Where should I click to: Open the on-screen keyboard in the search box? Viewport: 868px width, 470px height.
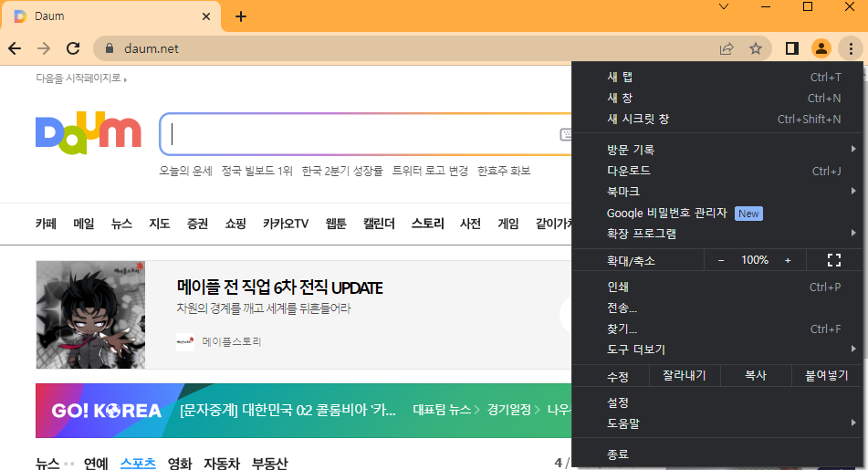[x=566, y=134]
